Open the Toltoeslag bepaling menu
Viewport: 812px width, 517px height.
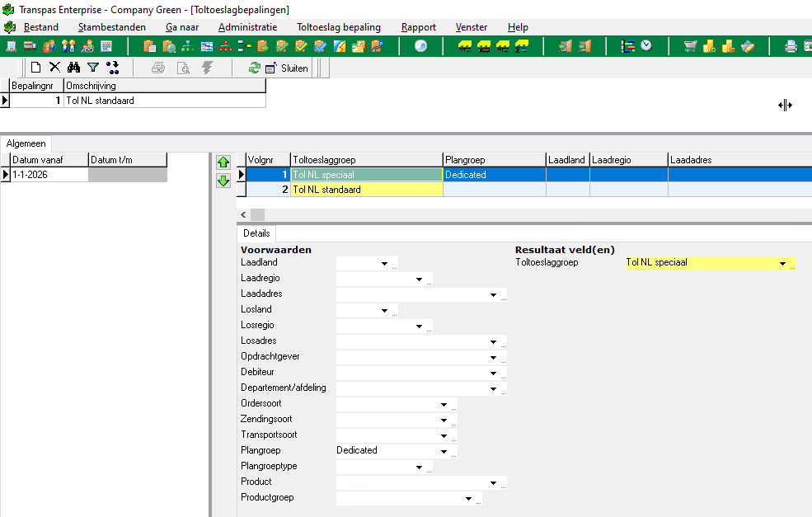pos(339,27)
